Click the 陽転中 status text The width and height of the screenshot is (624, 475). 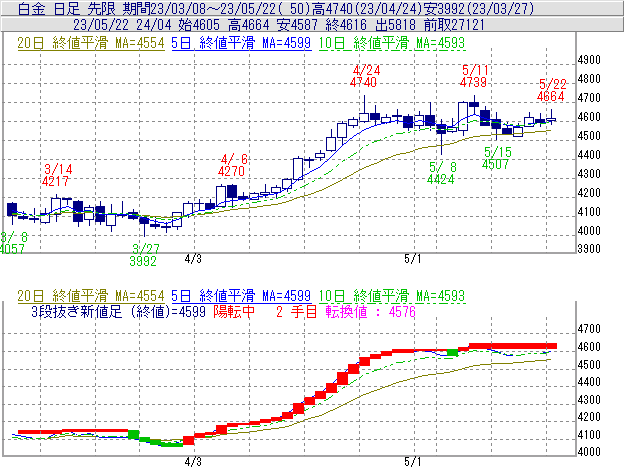coord(234,312)
